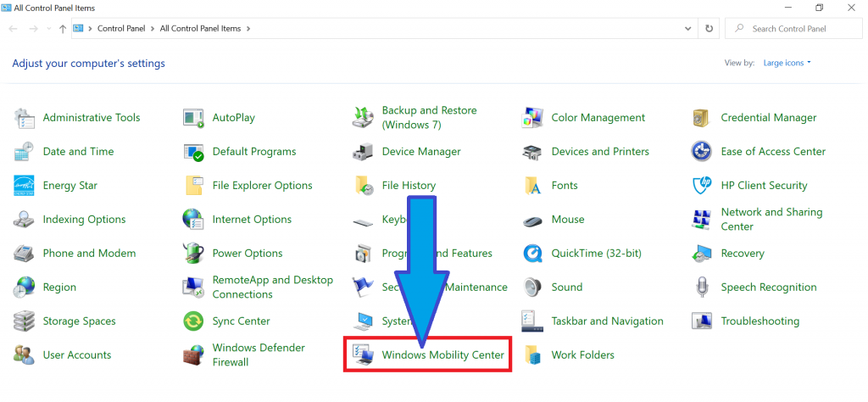Open the Administrative Tools icon
Viewport: 868px width, 402px height.
click(24, 118)
